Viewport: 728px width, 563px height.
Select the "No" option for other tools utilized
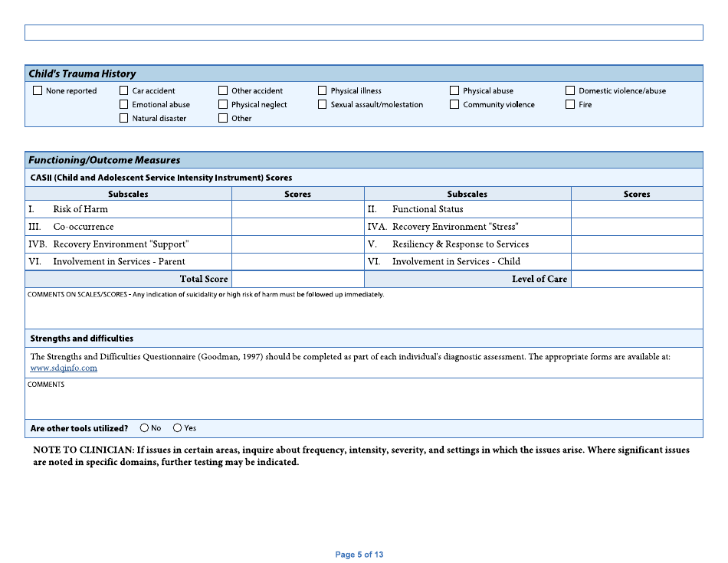pos(143,427)
